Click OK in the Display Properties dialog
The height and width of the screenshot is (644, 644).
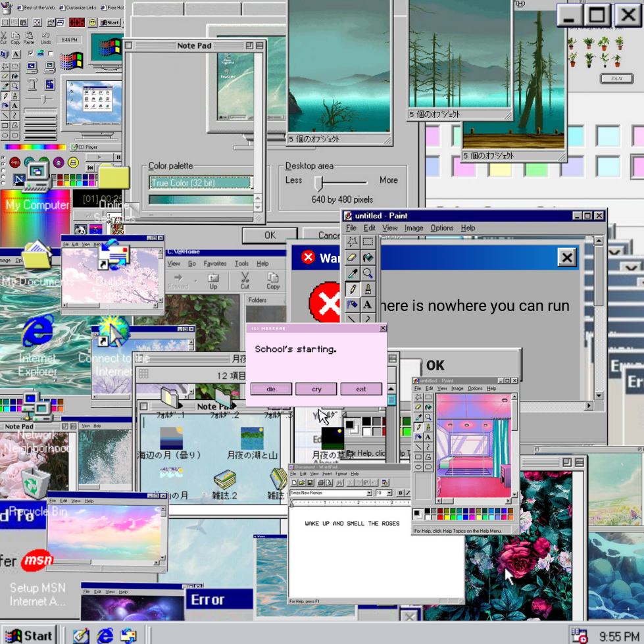coord(270,235)
